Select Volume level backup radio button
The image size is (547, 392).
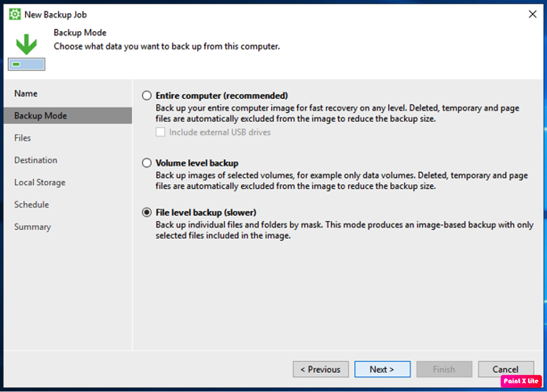[x=147, y=163]
